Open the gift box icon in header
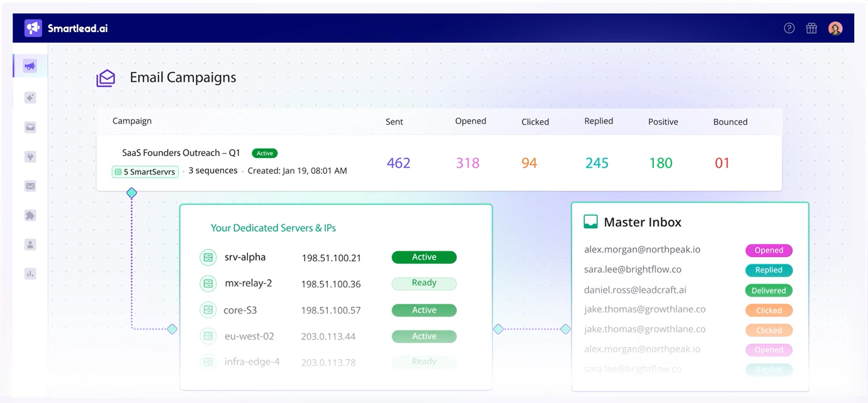The image size is (868, 403). click(811, 28)
